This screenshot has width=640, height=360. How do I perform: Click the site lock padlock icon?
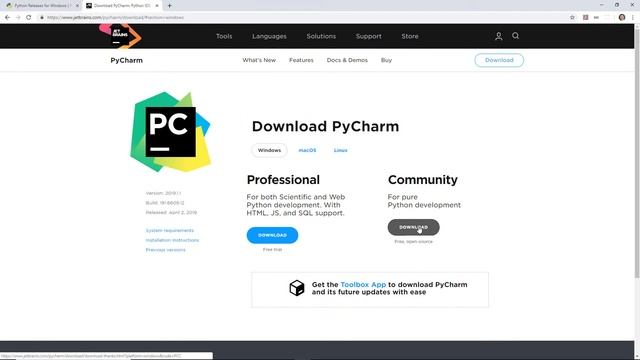[42, 18]
